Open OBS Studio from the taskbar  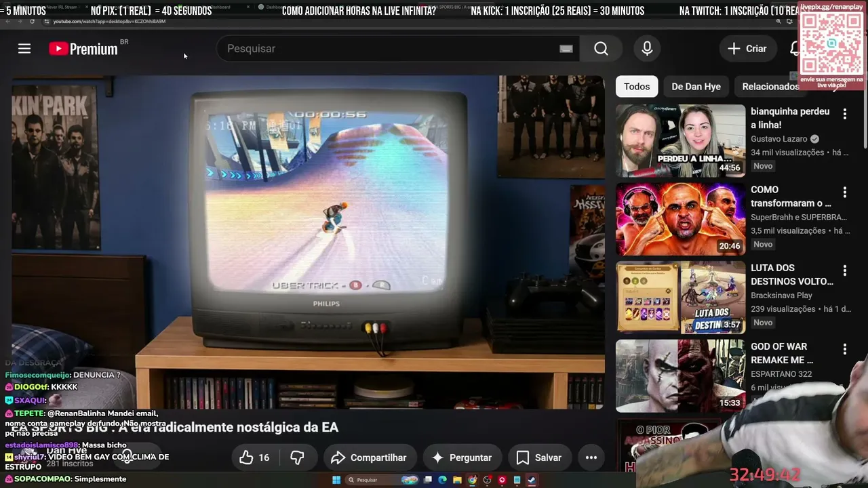pos(487,480)
